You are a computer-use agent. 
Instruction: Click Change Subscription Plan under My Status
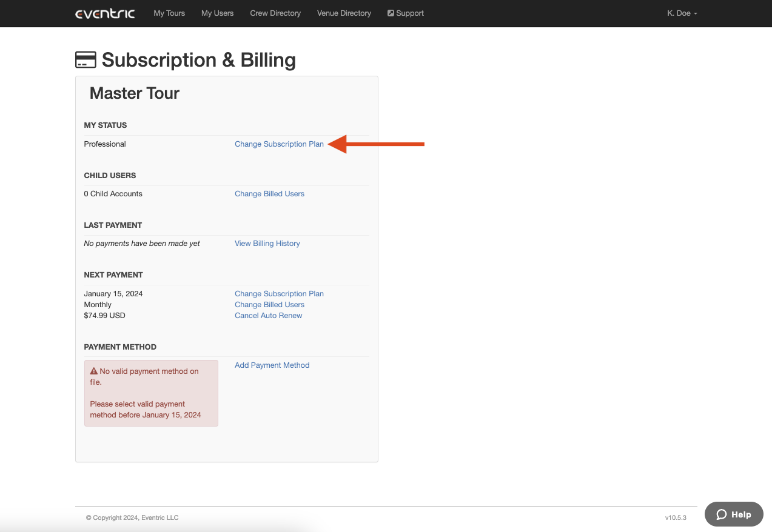tap(279, 144)
